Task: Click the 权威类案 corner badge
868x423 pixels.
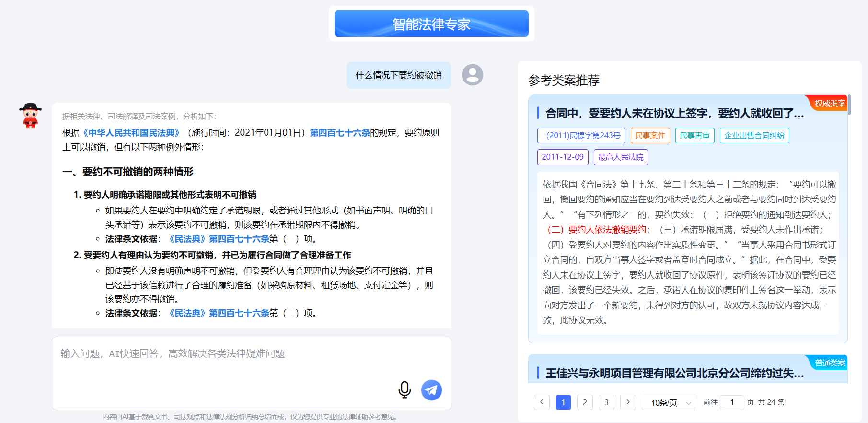Action: 829,103
